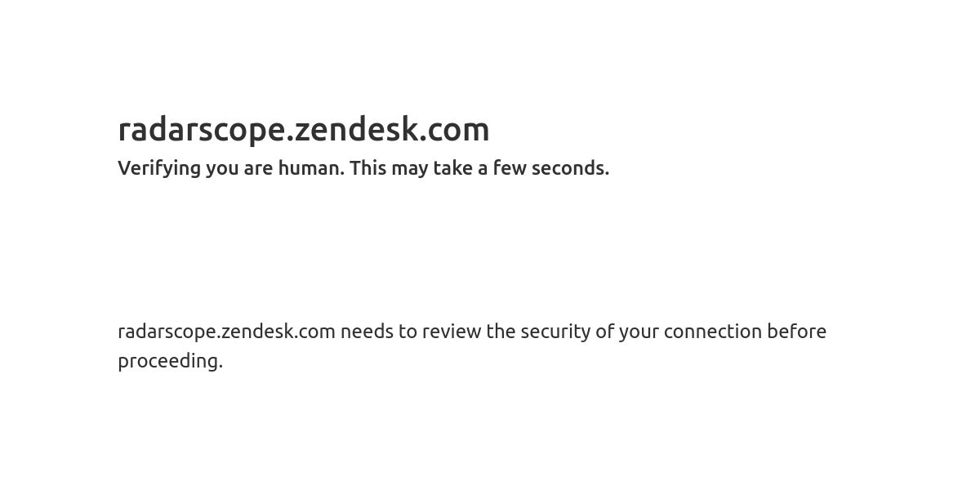Image resolution: width=980 pixels, height=490 pixels.
Task: Click 'needs to' in the bottom paragraph
Action: 379,332
